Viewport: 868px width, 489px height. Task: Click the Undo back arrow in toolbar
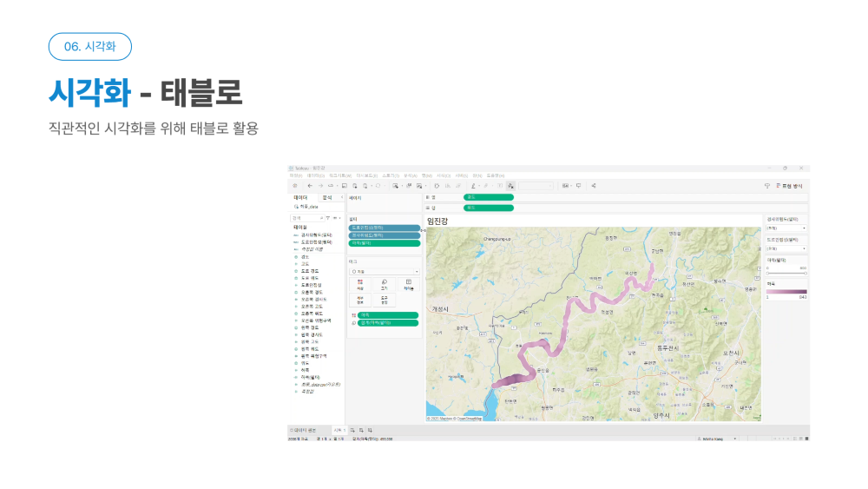(x=310, y=186)
